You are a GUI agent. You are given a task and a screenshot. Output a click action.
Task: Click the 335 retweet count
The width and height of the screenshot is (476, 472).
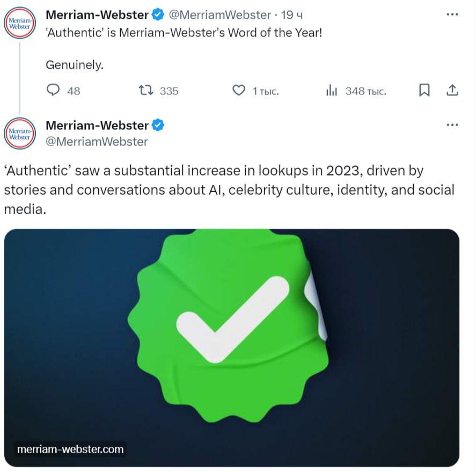169,91
